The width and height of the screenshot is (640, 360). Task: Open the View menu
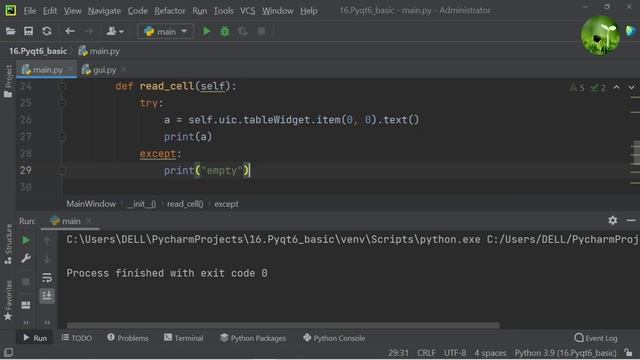(x=72, y=11)
